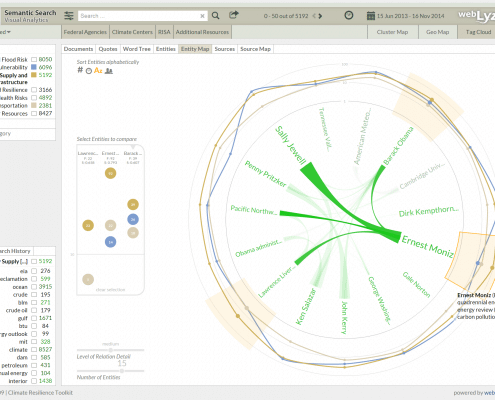Click the John Kerry entity label
Image resolution: width=495 pixels, height=400 pixels.
345,317
